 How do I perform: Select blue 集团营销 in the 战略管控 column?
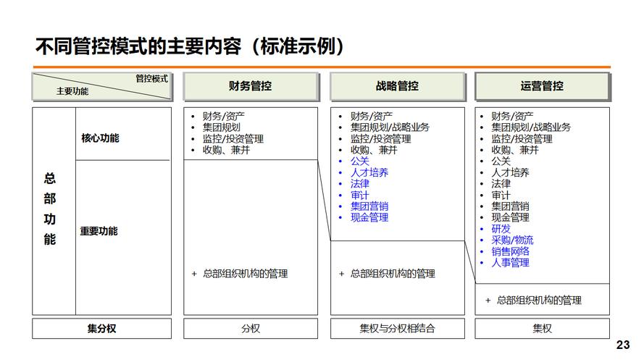coord(369,206)
